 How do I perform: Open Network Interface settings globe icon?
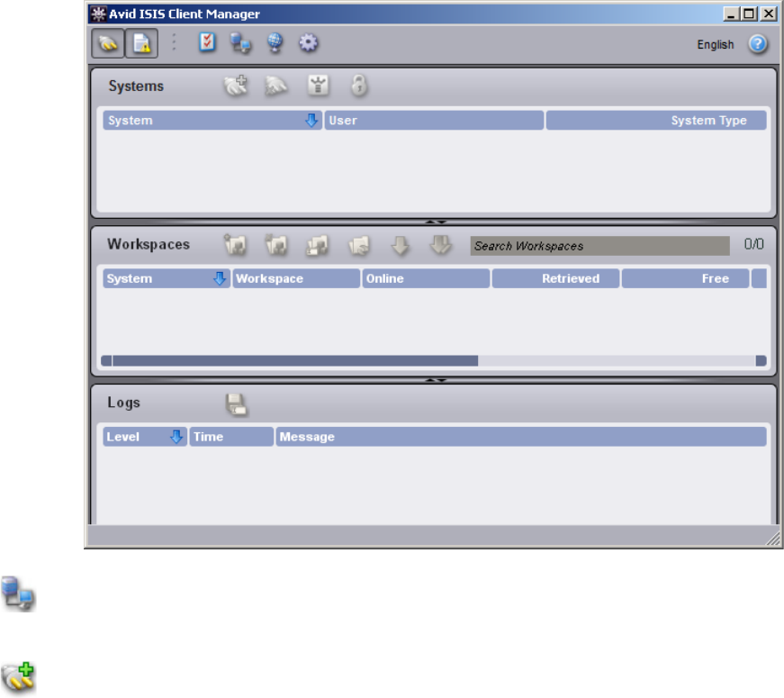(275, 43)
